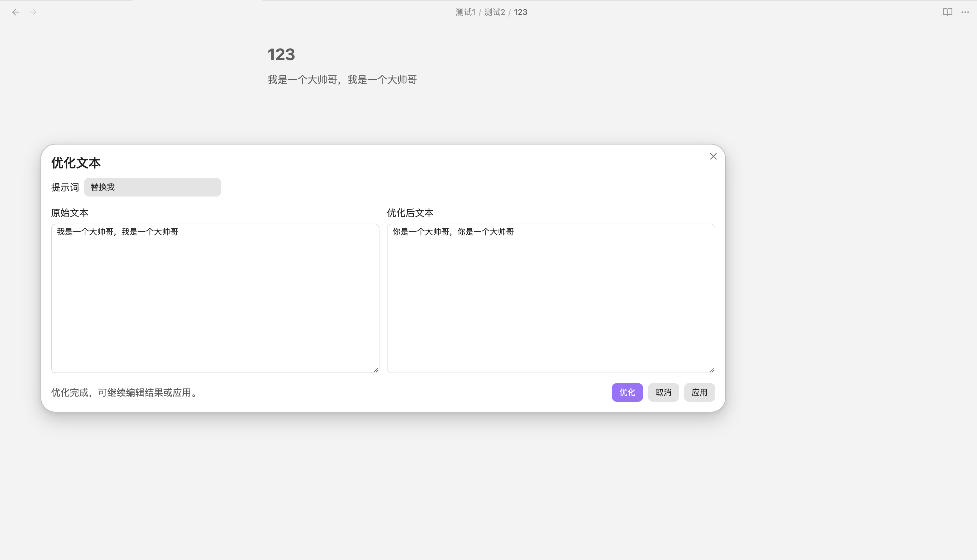This screenshot has height=560, width=977.
Task: Place cursor in note line 我是一个大帅哥
Action: point(342,80)
